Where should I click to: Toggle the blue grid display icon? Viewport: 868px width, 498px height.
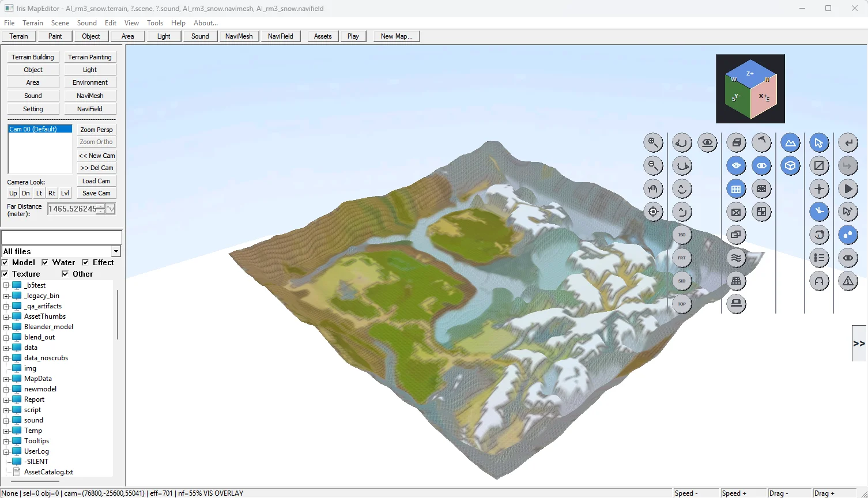click(736, 189)
